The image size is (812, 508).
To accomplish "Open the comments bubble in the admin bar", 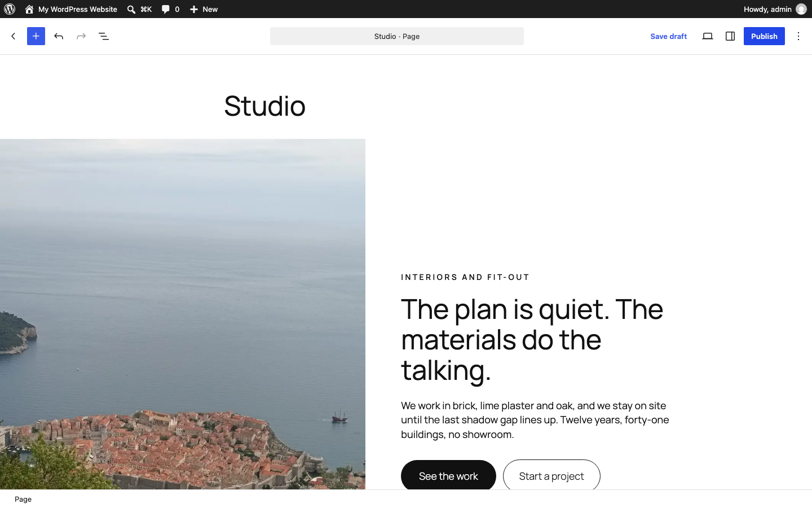I will point(170,9).
